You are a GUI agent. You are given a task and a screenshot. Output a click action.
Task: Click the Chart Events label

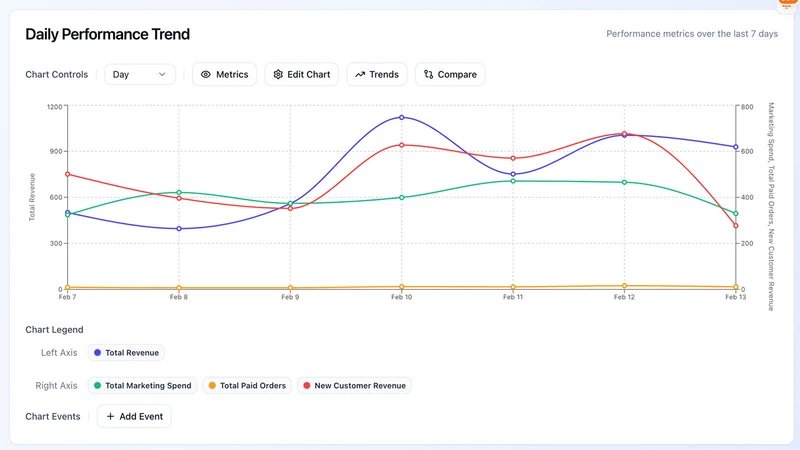pos(53,416)
